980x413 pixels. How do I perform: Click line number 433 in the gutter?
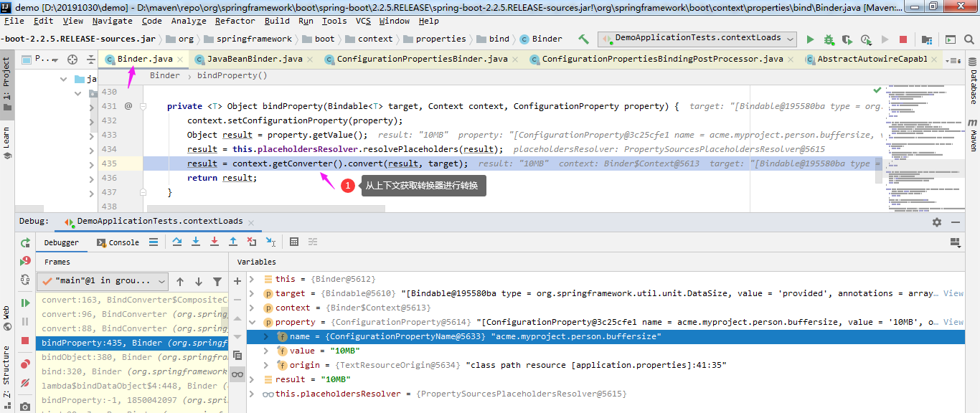click(109, 135)
